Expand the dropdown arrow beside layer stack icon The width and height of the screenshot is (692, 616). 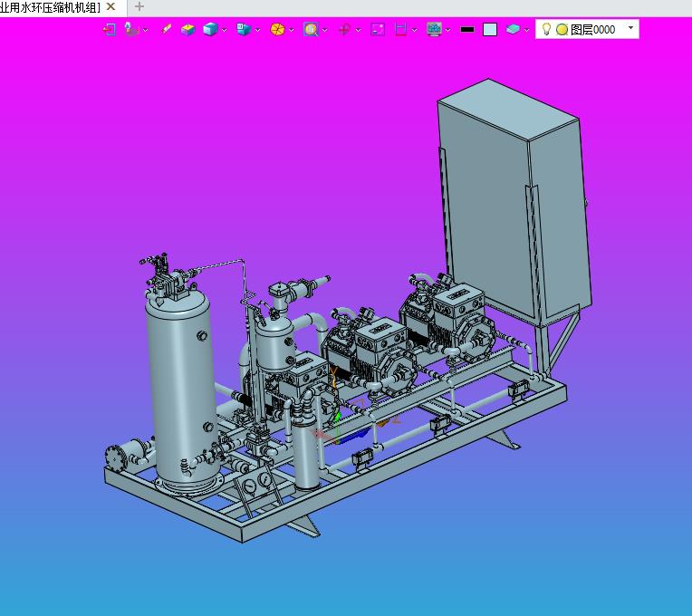pos(527,30)
